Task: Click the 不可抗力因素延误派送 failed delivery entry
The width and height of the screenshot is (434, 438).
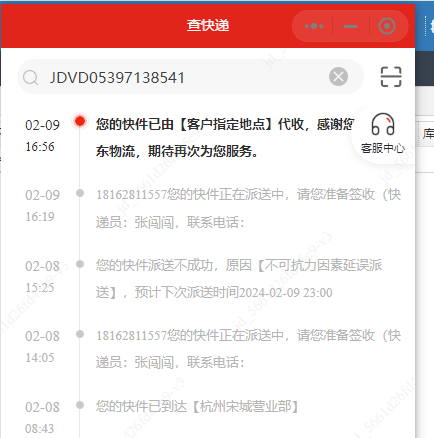Action: [239, 279]
